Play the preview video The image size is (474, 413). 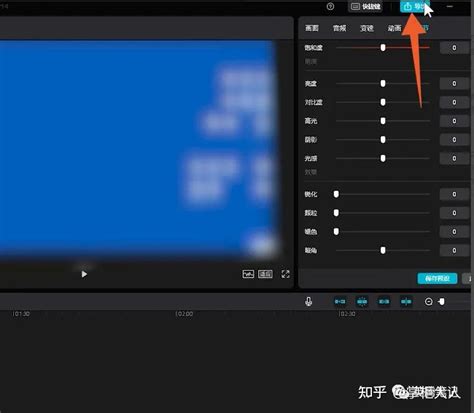tap(84, 274)
